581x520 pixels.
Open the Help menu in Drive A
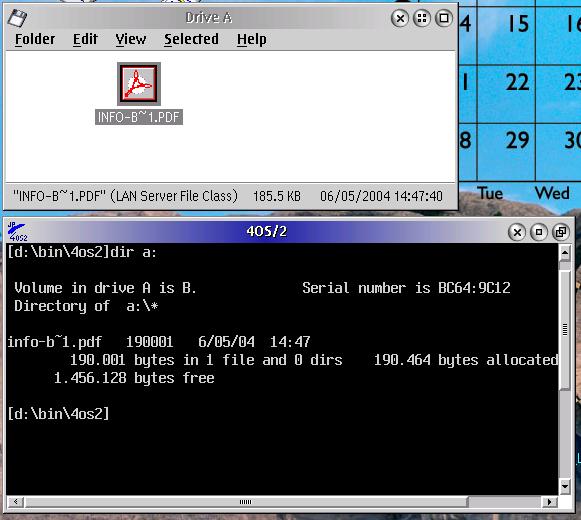[252, 39]
